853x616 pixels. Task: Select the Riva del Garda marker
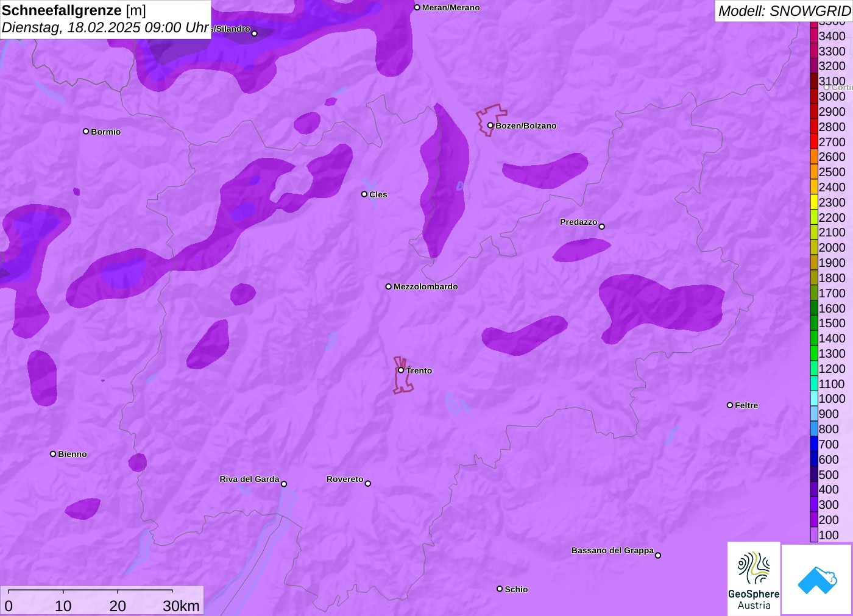tap(284, 484)
